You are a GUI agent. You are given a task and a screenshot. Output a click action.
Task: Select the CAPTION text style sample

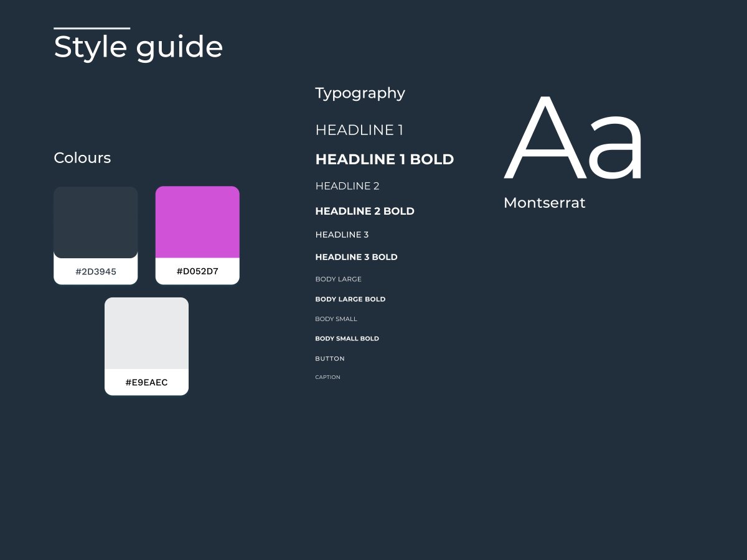point(328,378)
